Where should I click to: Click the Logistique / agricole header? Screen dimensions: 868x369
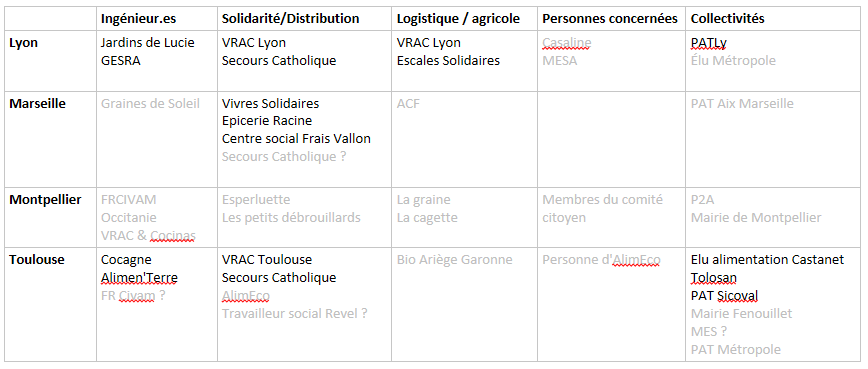coord(458,19)
